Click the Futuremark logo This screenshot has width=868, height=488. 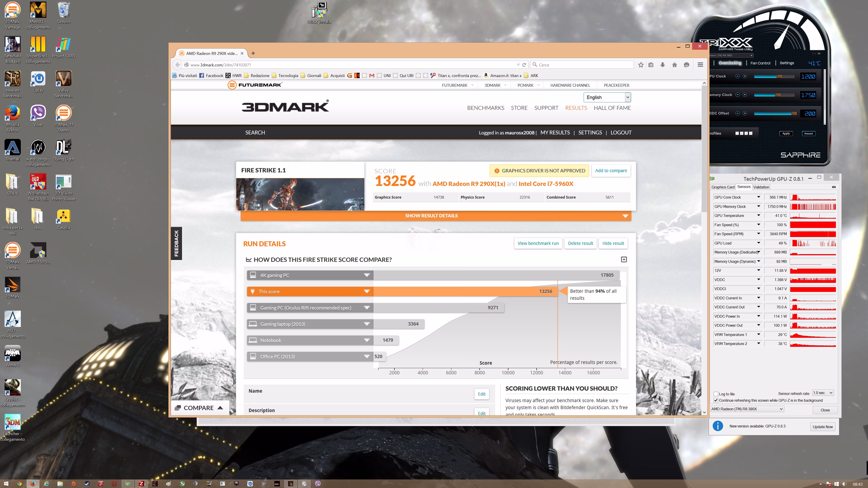255,85
